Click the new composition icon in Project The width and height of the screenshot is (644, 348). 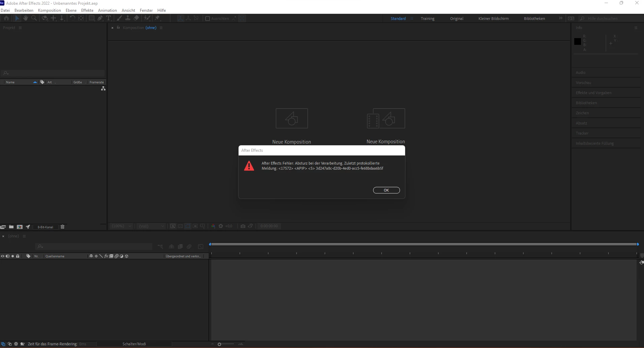(x=20, y=227)
